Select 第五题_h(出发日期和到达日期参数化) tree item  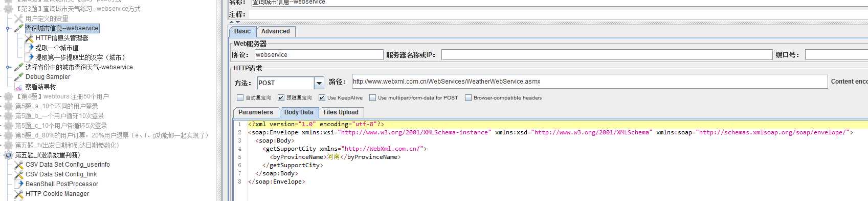66,145
